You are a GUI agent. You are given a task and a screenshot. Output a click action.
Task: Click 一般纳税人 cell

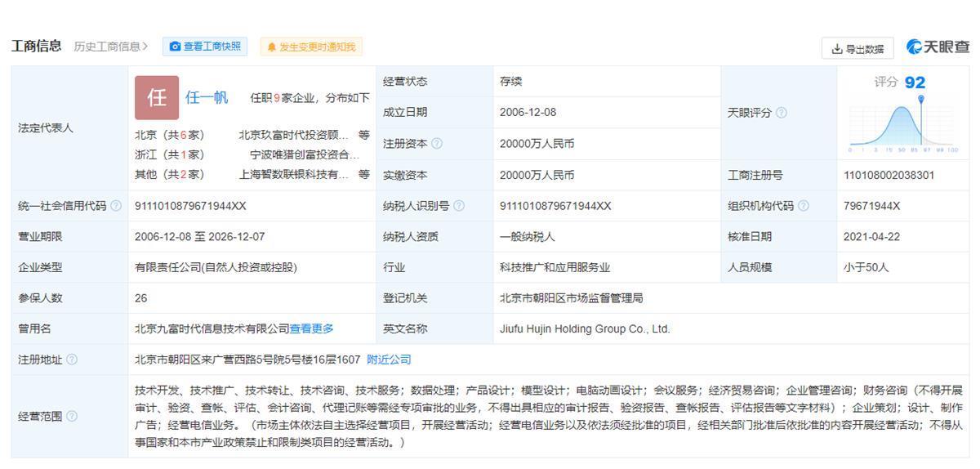(528, 236)
